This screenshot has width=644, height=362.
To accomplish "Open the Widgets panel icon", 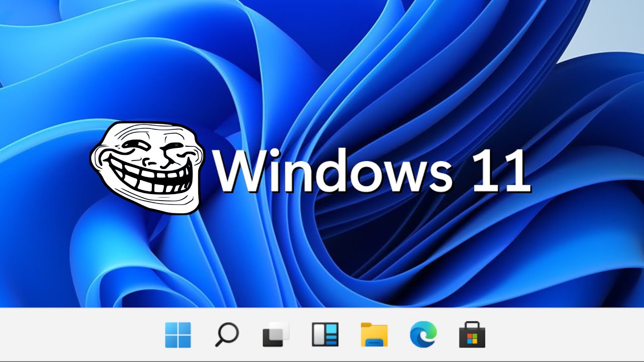I will (x=325, y=335).
